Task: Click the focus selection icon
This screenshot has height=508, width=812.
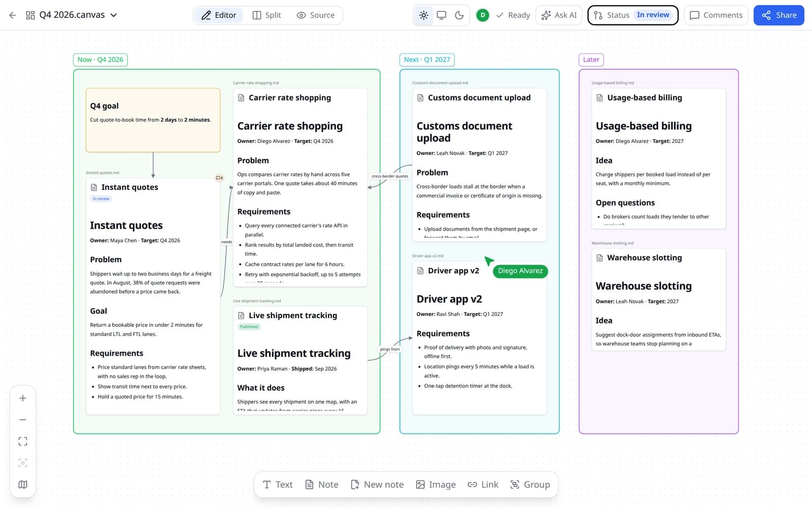Action: point(23,463)
